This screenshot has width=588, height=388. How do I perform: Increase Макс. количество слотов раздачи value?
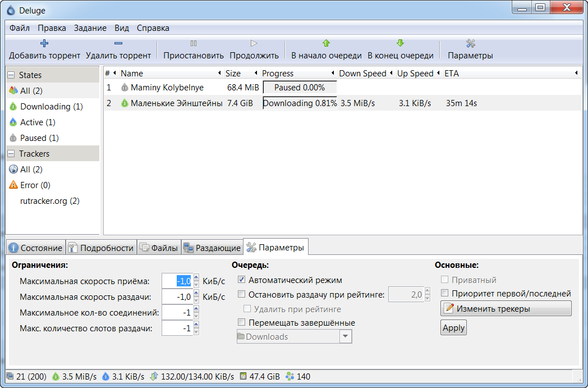196,324
